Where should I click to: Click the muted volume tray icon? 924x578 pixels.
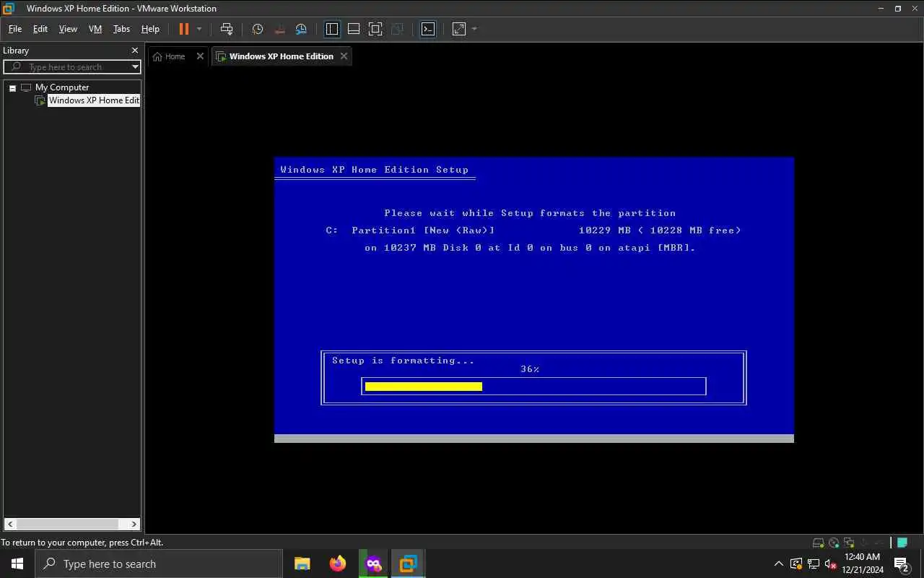pos(830,564)
